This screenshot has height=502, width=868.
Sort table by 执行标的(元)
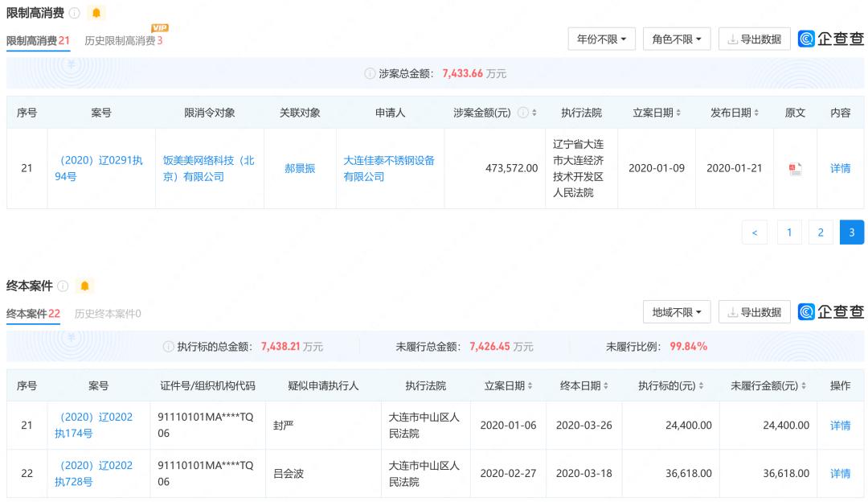tap(701, 385)
